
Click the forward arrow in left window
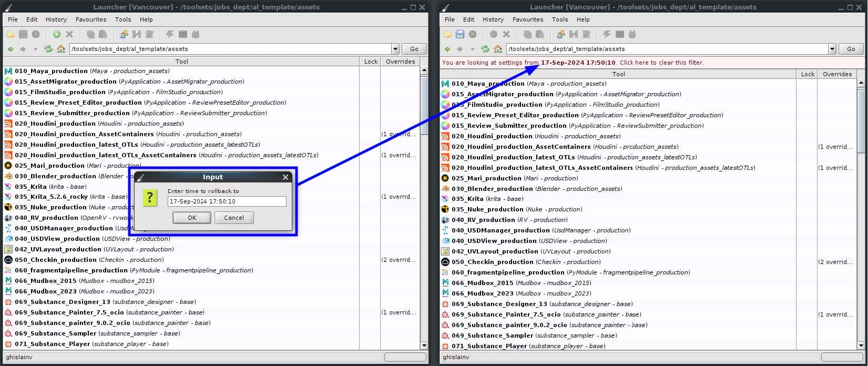click(23, 49)
